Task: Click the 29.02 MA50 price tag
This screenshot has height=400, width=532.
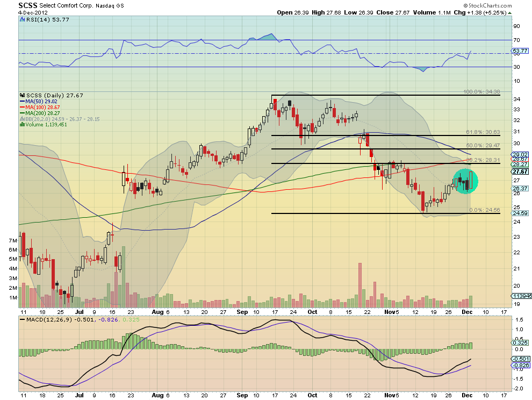Action: coord(520,154)
